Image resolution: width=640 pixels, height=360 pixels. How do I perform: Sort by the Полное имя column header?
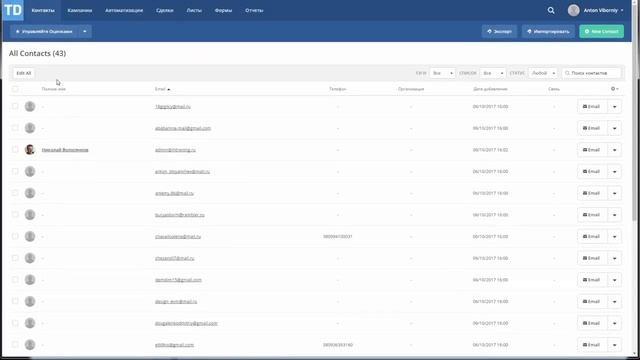[53, 89]
